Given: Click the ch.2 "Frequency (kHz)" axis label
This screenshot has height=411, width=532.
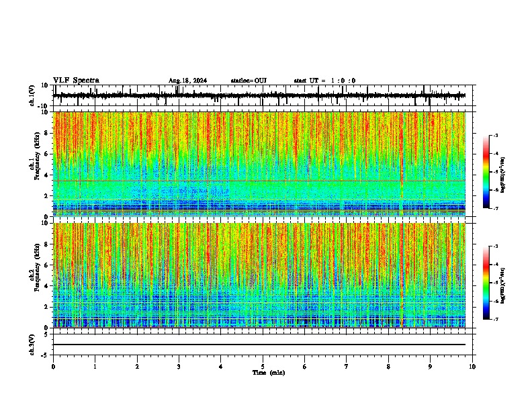Looking at the screenshot, I should [37, 267].
